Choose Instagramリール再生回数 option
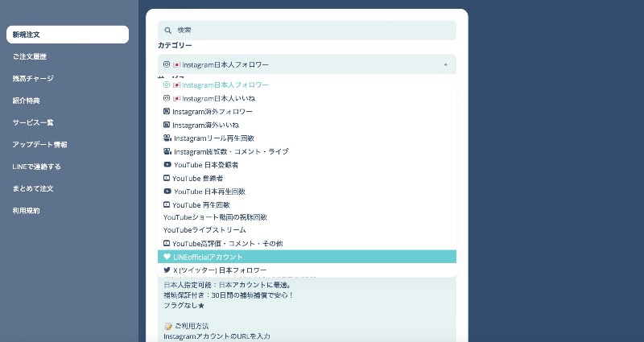The width and height of the screenshot is (644, 342). point(307,138)
